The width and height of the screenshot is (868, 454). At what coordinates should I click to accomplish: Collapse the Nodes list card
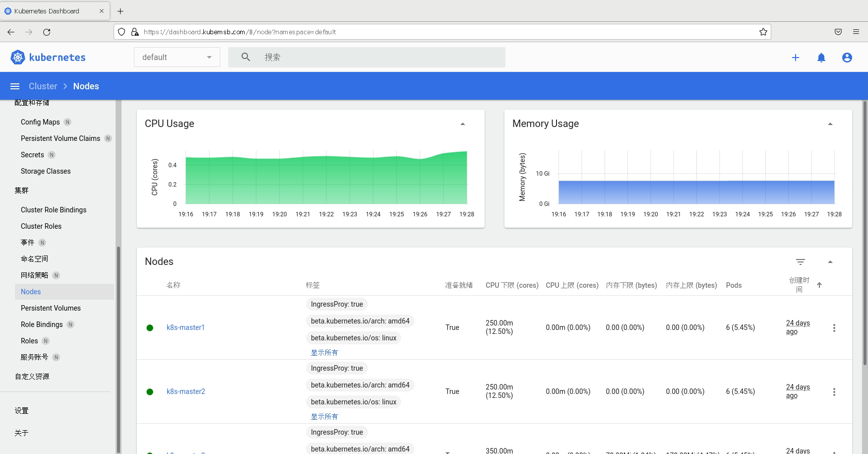830,262
